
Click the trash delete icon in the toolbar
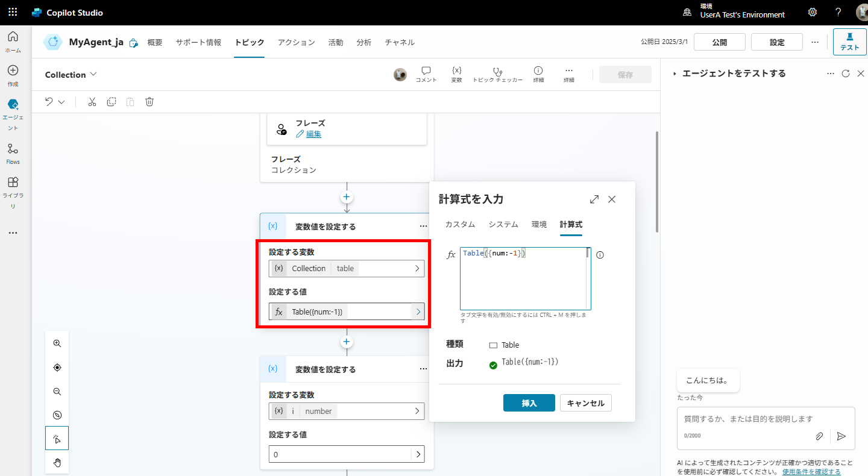click(x=149, y=102)
